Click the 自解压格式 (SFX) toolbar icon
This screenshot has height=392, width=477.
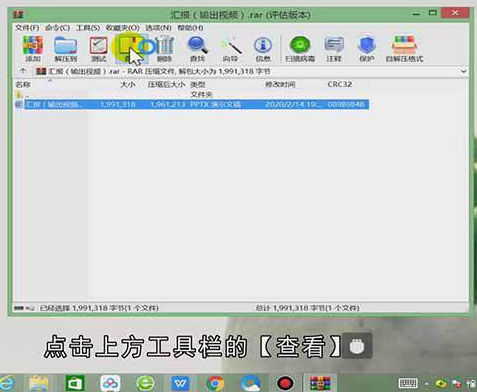tap(404, 49)
